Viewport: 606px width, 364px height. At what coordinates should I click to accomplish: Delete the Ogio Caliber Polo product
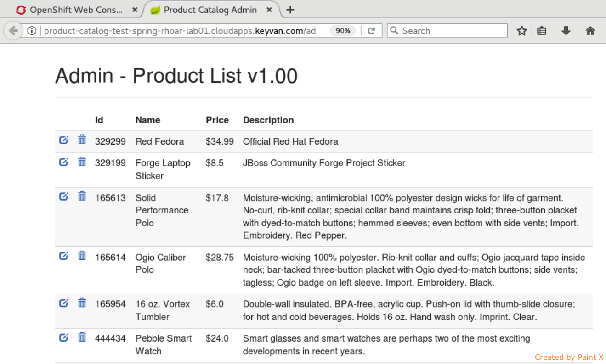82,255
